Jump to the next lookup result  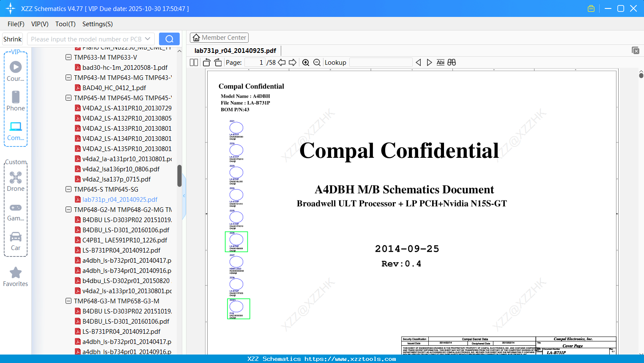(429, 63)
